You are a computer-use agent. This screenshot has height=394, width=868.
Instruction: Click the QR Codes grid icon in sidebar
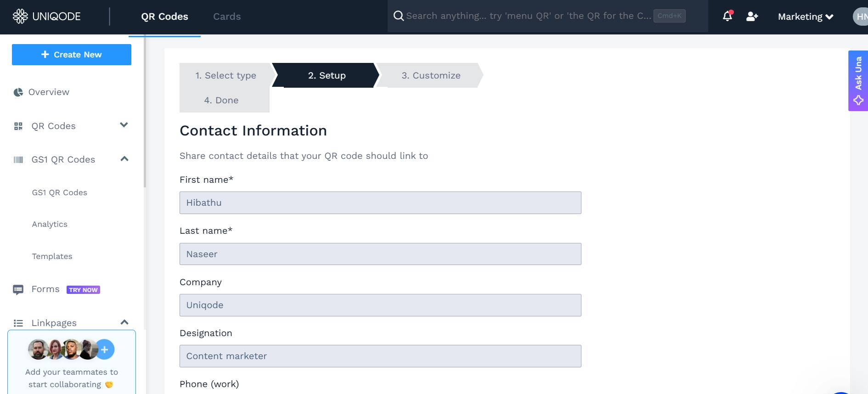pos(18,126)
